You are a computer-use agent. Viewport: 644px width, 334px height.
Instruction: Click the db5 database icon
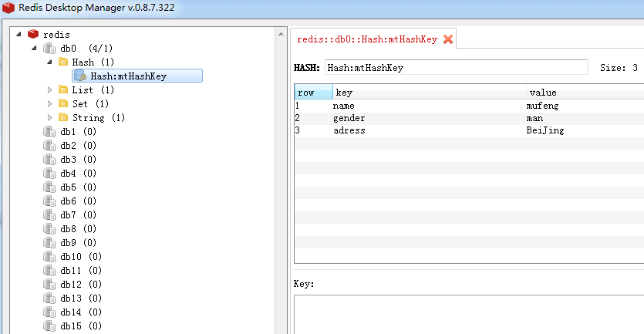(49, 187)
